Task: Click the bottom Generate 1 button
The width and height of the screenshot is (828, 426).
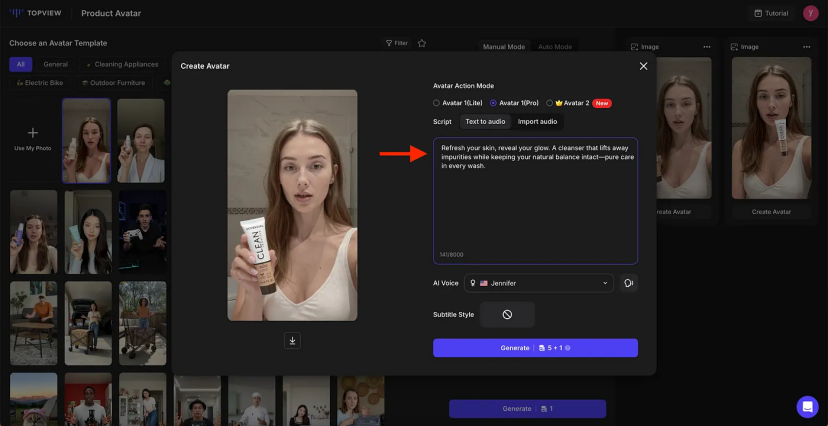Action: [x=528, y=409]
